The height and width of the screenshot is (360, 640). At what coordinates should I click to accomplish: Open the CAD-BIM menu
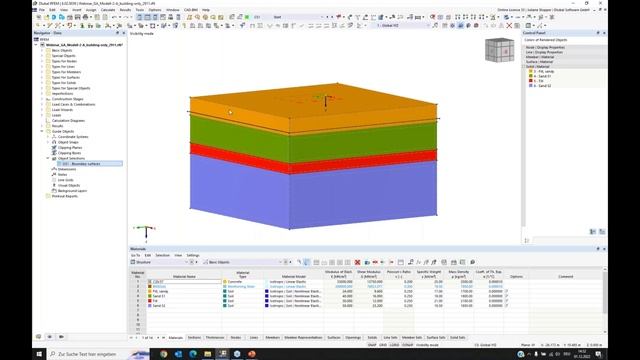point(191,10)
